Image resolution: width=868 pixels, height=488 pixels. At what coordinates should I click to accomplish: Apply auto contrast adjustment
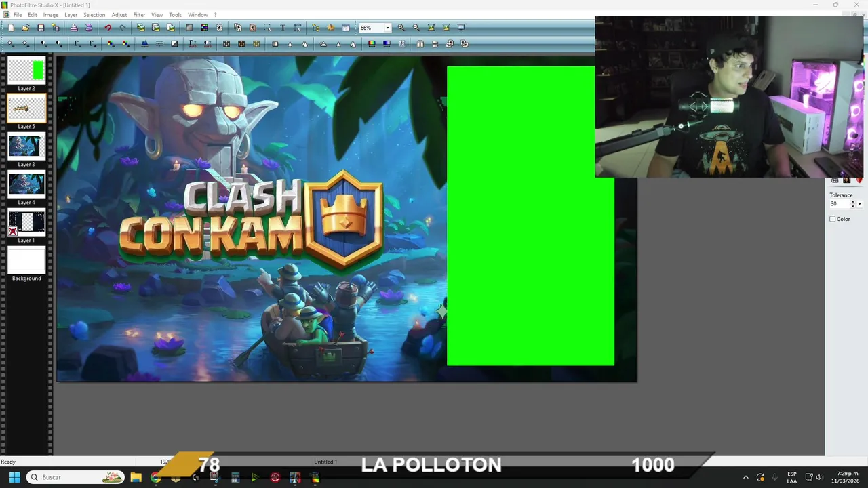coord(208,43)
